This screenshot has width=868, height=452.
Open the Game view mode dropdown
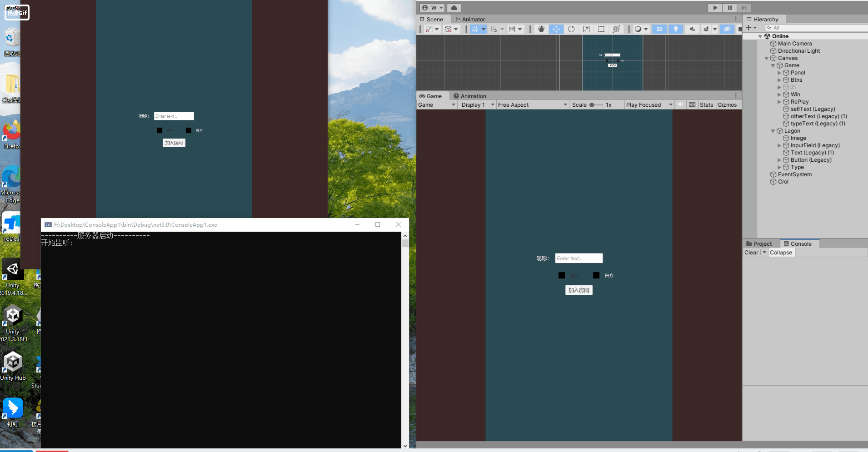[x=437, y=105]
